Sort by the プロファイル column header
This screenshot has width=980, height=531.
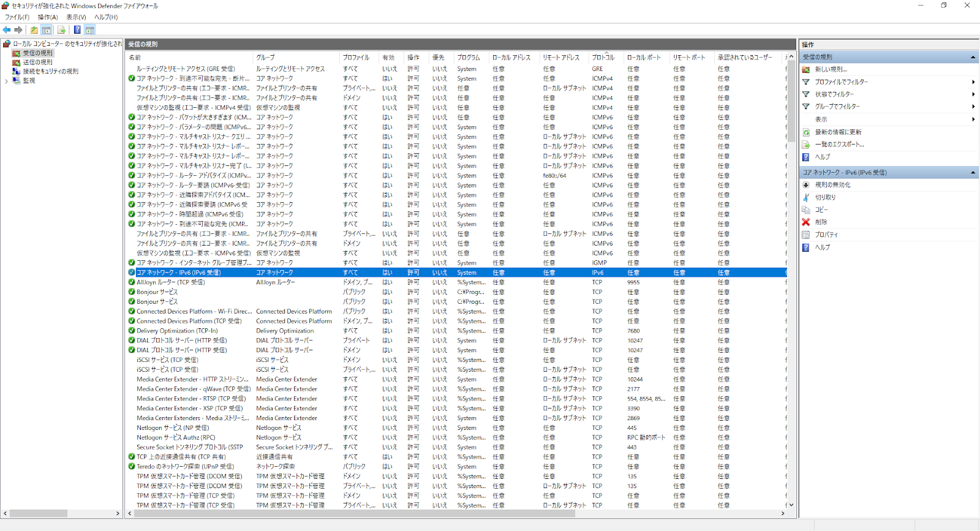360,58
